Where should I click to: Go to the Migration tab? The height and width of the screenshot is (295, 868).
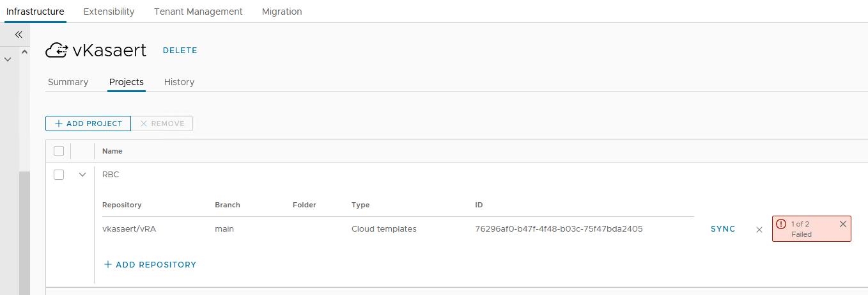[x=282, y=12]
